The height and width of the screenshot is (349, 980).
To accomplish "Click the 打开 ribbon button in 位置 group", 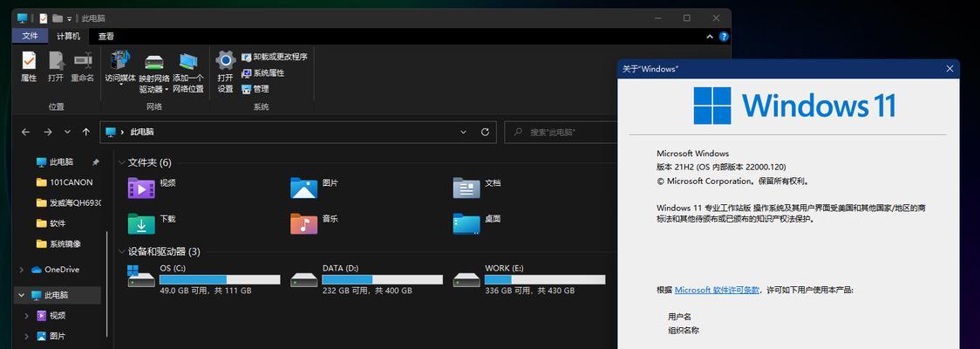I will [56, 67].
